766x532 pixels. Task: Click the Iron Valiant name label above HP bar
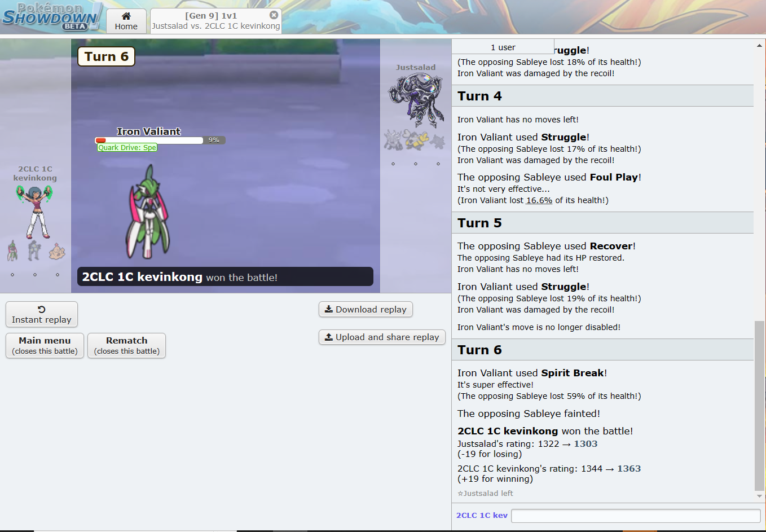[149, 131]
